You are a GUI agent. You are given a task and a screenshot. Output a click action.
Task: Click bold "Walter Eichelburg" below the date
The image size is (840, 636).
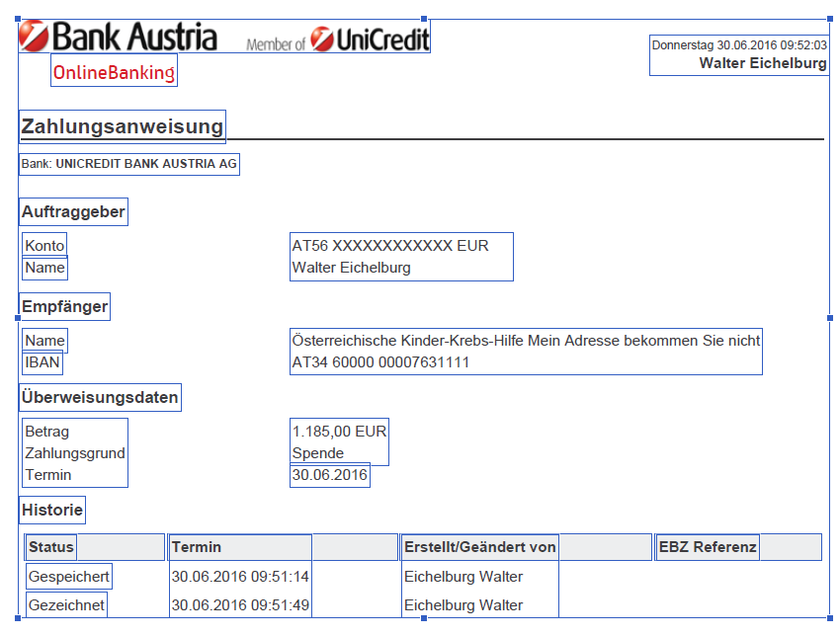coord(763,63)
